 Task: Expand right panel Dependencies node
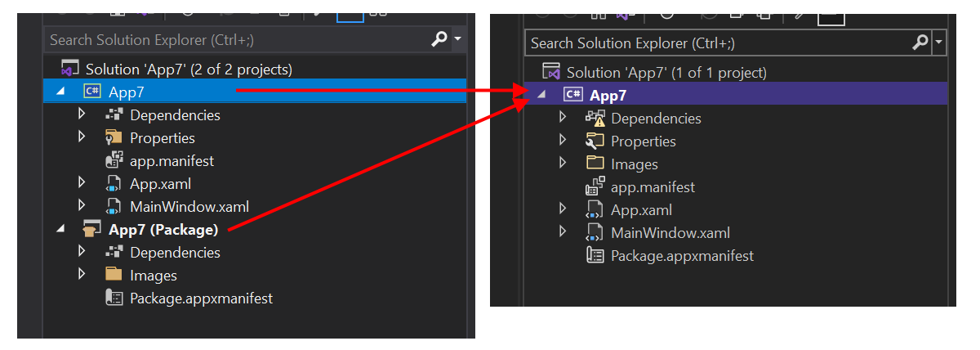click(563, 119)
